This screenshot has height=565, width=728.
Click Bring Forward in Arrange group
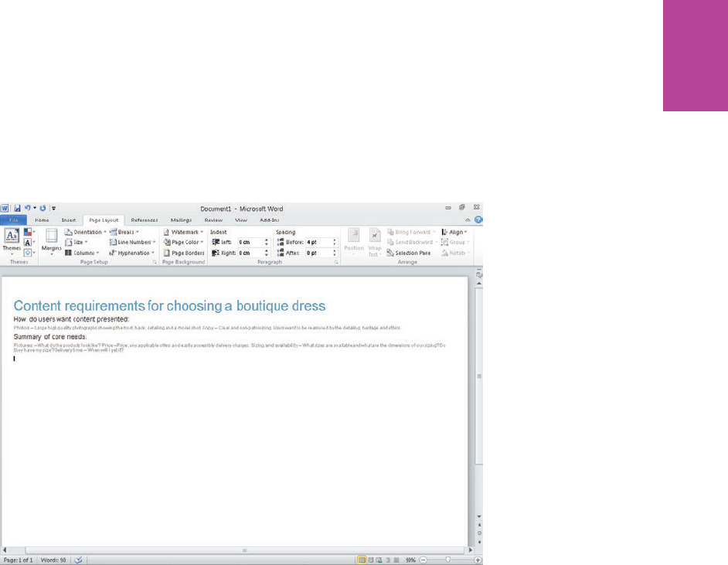(x=411, y=232)
